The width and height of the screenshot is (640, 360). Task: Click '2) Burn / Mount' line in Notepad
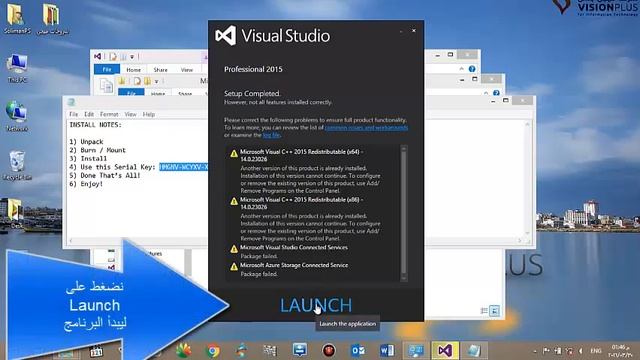[x=97, y=150]
